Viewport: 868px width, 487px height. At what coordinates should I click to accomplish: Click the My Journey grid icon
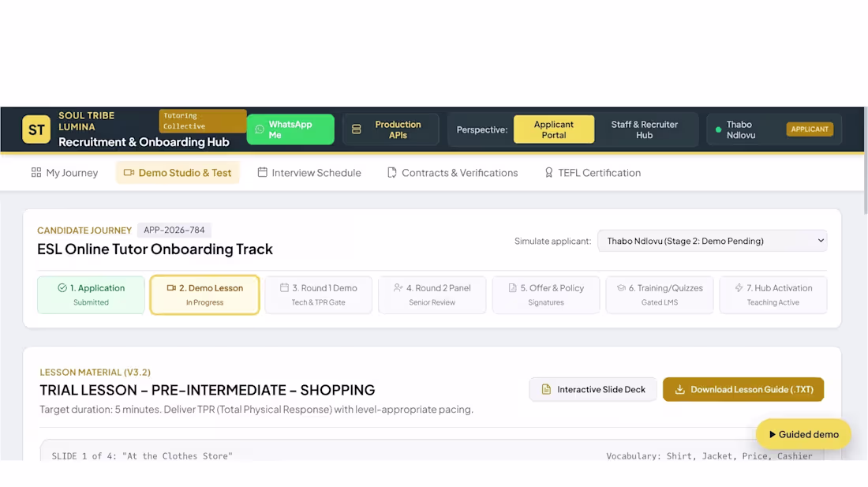click(x=36, y=173)
